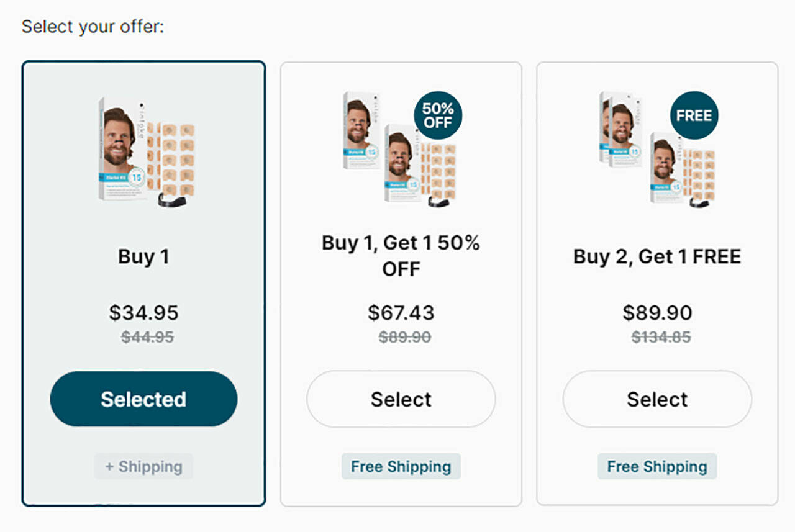This screenshot has width=795, height=532.
Task: Select the Buy 1, Get 1 50% OFF offer button
Action: pyautogui.click(x=401, y=399)
